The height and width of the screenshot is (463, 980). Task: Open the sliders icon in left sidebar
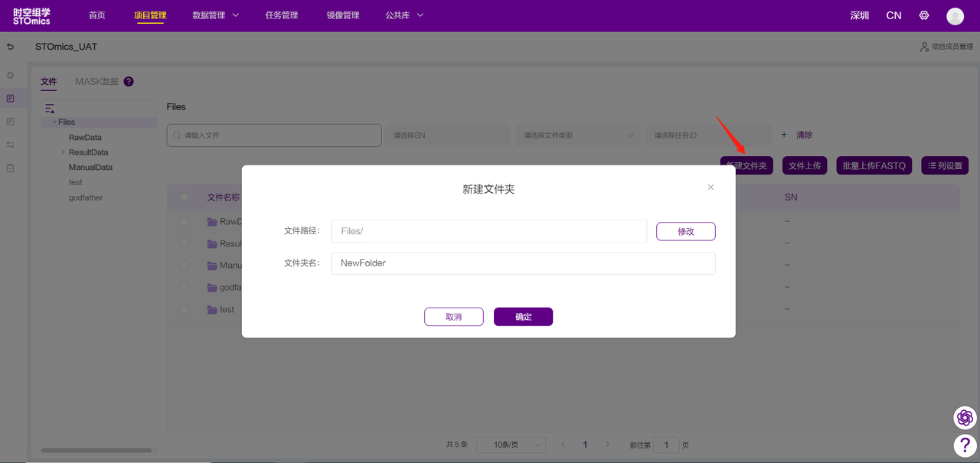tap(10, 145)
